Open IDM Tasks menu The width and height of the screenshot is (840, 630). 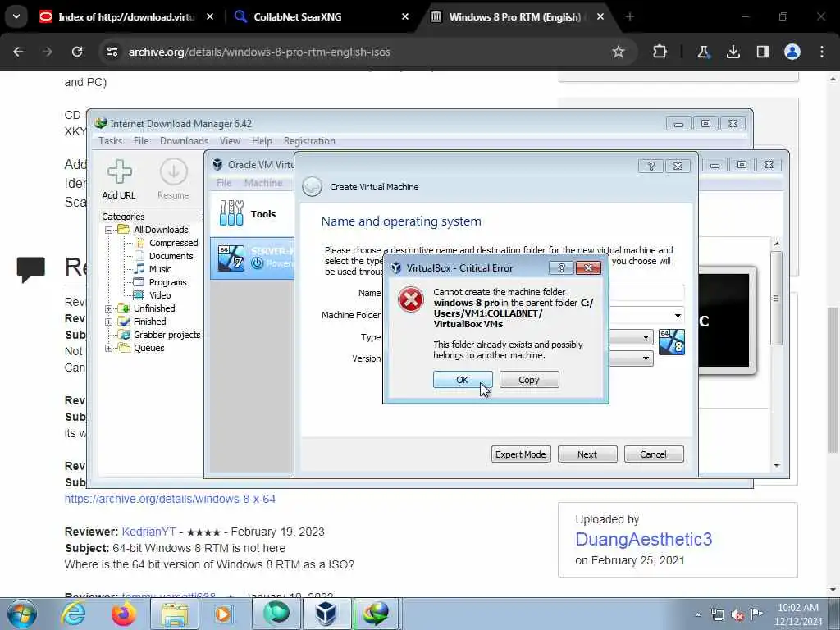111,141
